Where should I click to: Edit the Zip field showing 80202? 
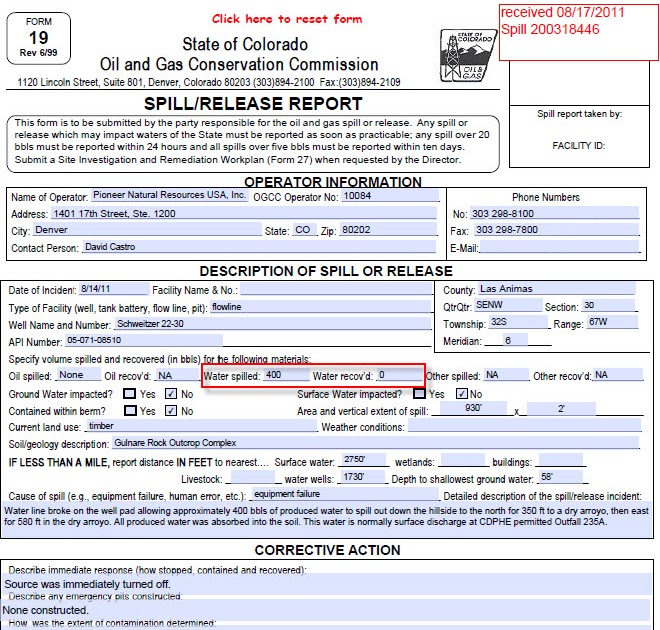[388, 229]
